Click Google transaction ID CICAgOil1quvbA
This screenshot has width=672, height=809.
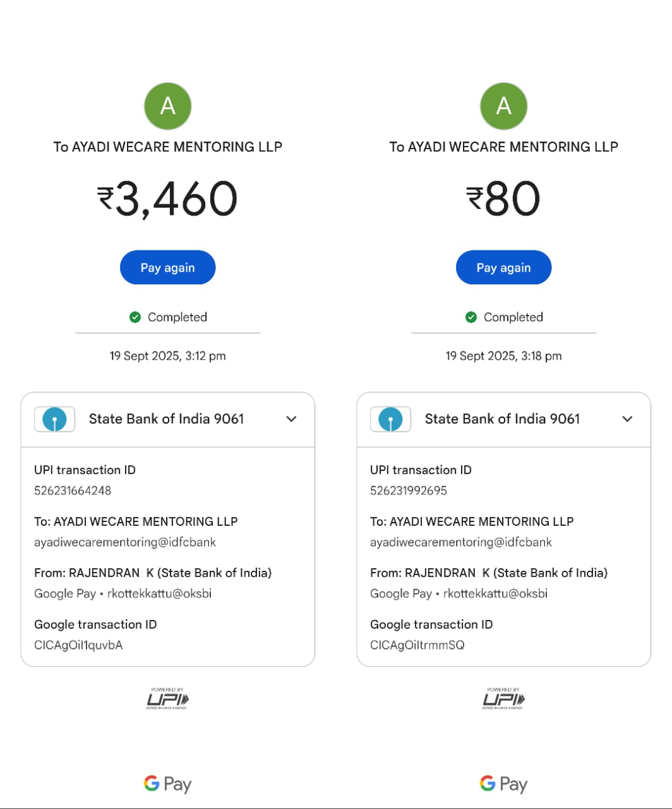pyautogui.click(x=78, y=645)
